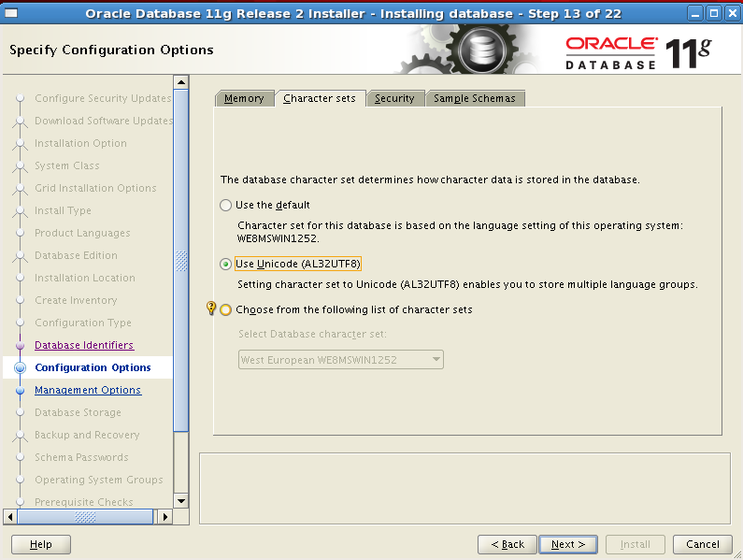This screenshot has width=743, height=560.
Task: Open the Management Options step link
Action: click(88, 390)
